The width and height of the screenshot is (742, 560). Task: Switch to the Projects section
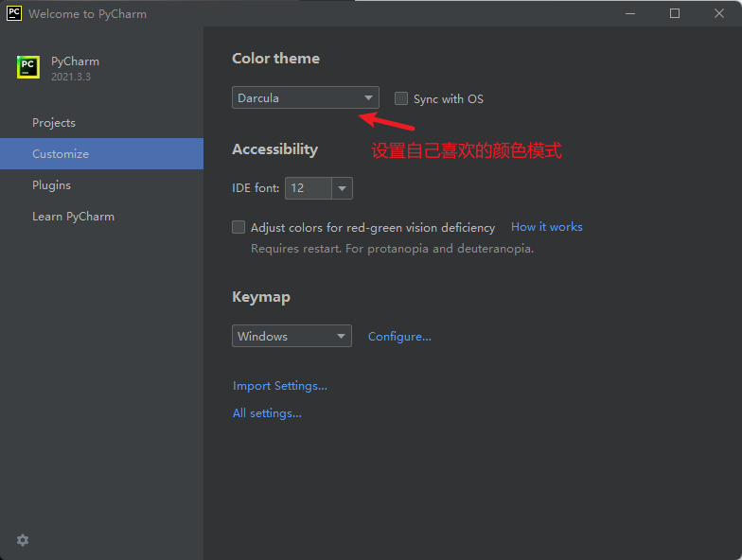102,123
